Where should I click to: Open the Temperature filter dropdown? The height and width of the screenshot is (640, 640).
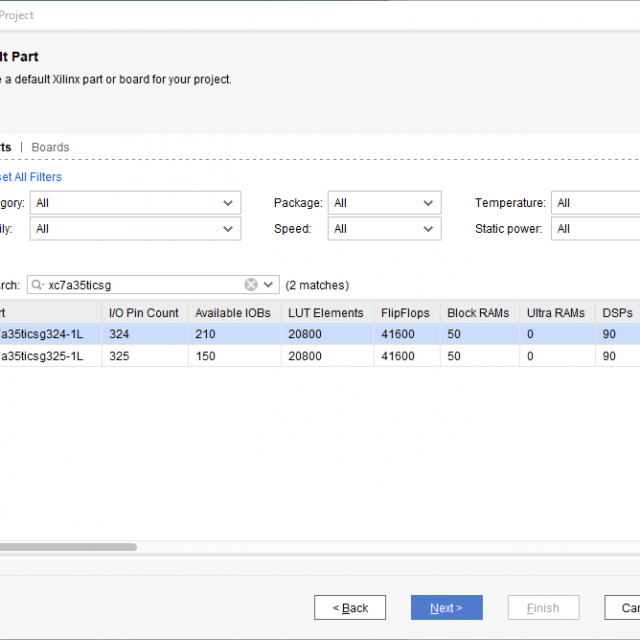click(x=595, y=203)
